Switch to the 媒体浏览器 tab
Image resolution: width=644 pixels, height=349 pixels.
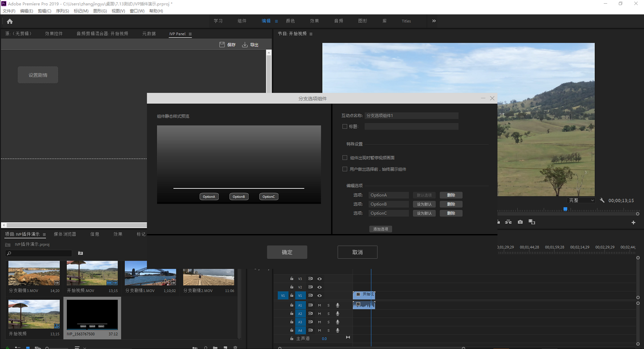point(65,234)
